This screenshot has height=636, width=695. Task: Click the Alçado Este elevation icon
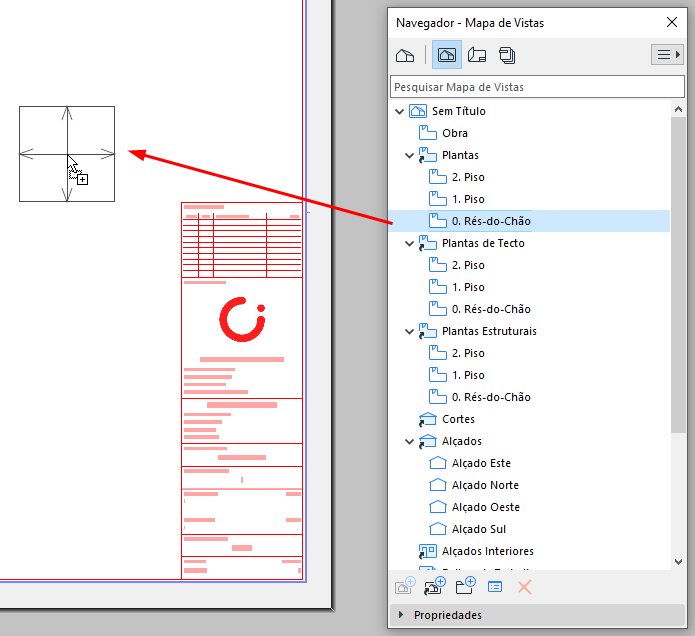click(x=438, y=463)
